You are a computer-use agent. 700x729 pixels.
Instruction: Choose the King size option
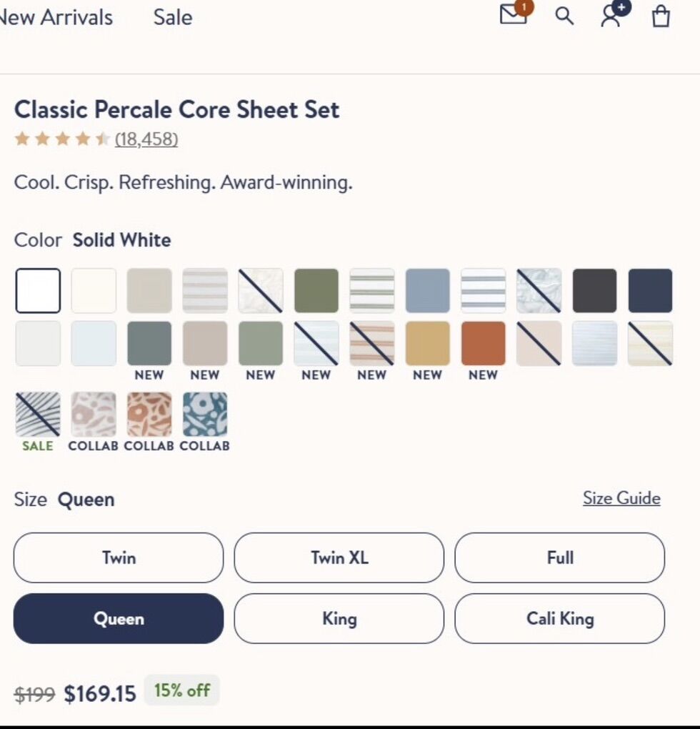click(339, 618)
